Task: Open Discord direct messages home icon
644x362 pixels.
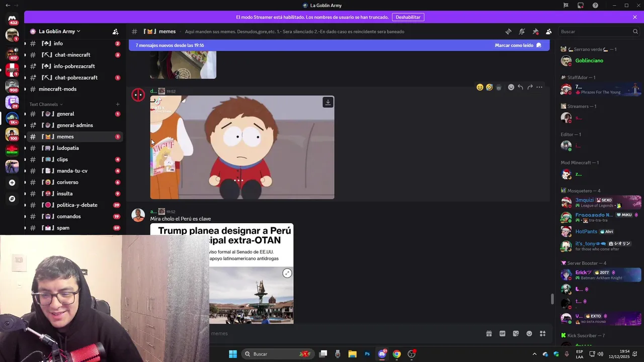Action: coord(12,19)
